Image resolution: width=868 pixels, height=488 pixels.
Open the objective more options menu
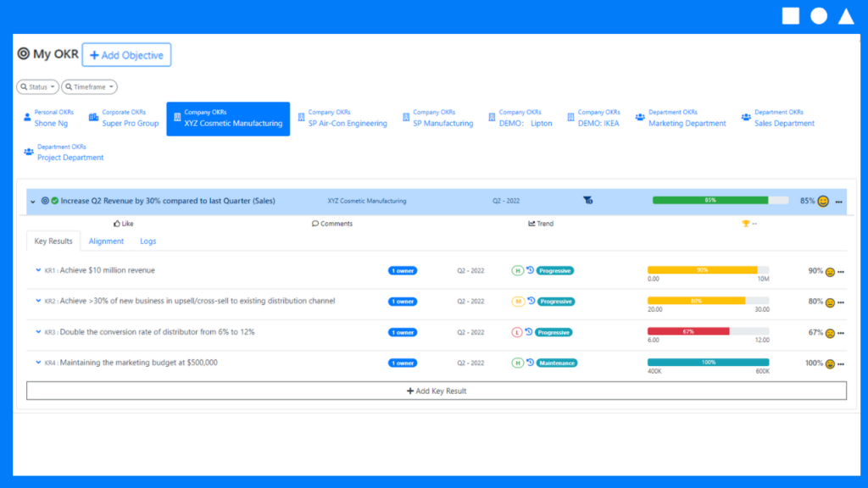click(x=838, y=202)
